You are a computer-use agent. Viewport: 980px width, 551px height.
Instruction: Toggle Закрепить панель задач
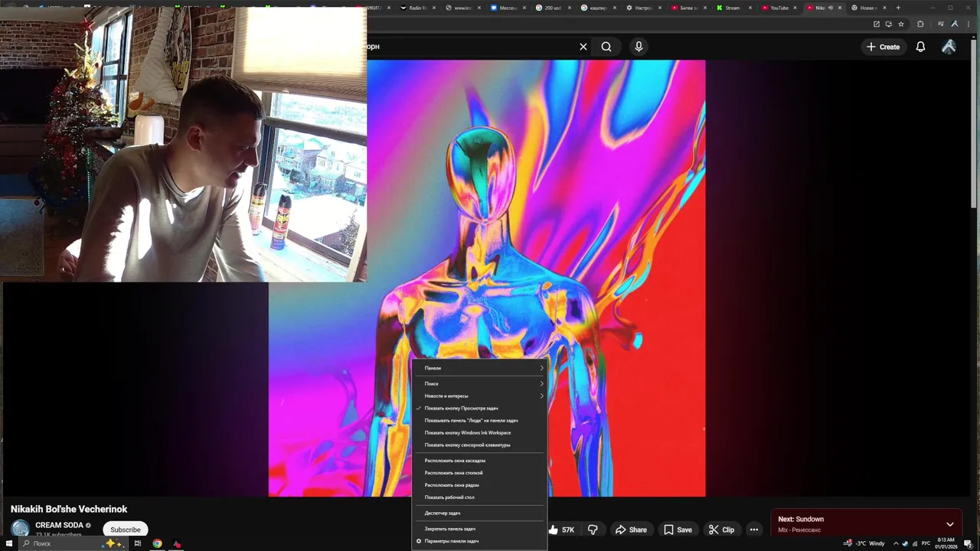[480, 529]
